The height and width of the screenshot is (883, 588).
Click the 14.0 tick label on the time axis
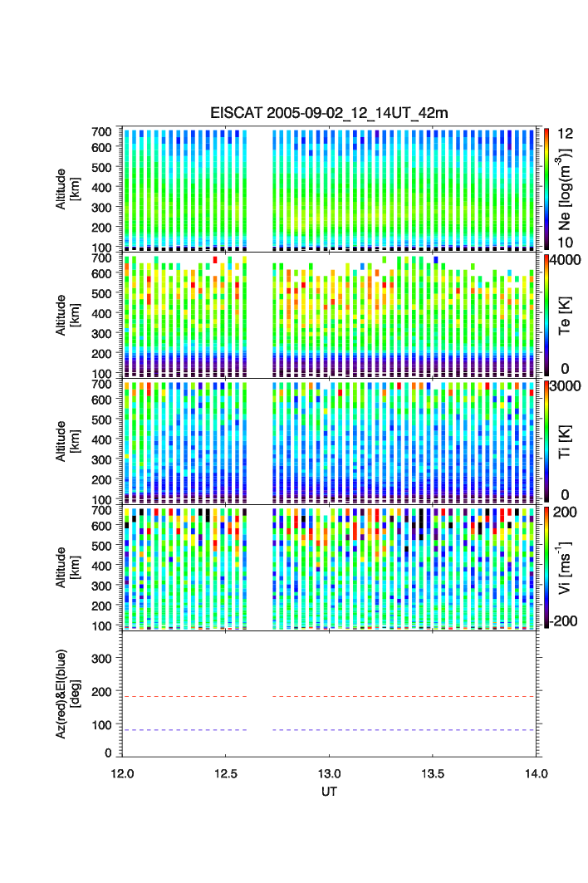pyautogui.click(x=537, y=773)
